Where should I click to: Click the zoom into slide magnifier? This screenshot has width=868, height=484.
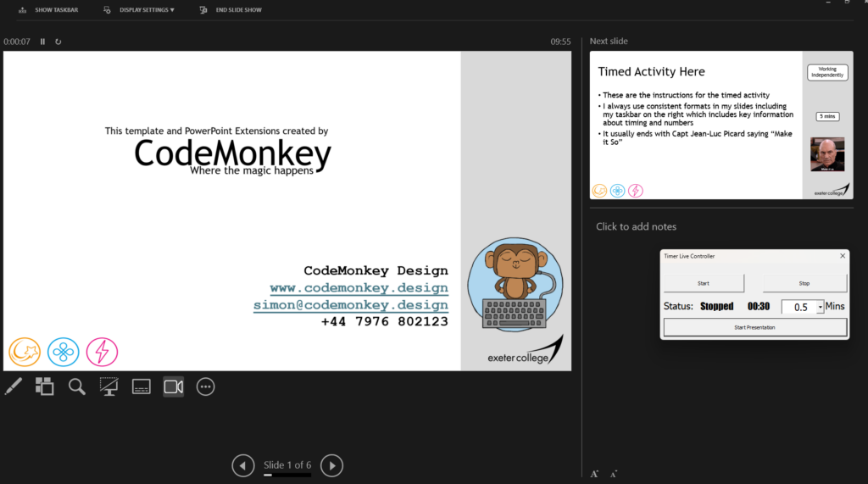tap(77, 387)
